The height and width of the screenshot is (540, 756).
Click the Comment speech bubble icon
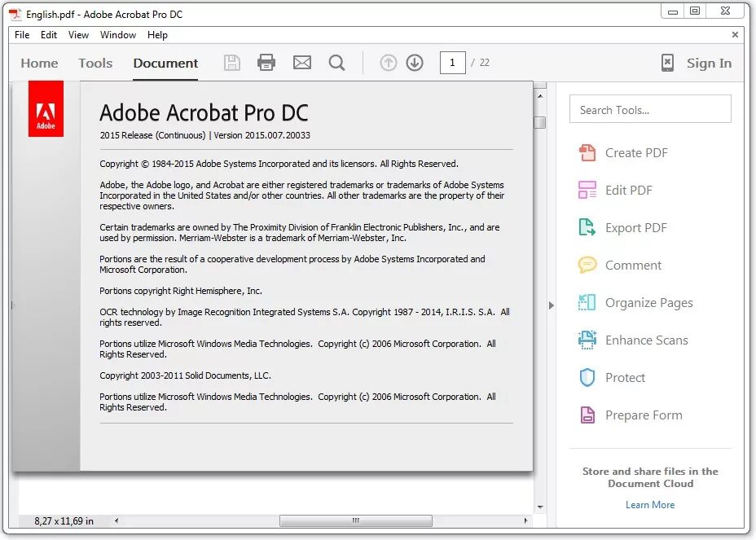(587, 266)
